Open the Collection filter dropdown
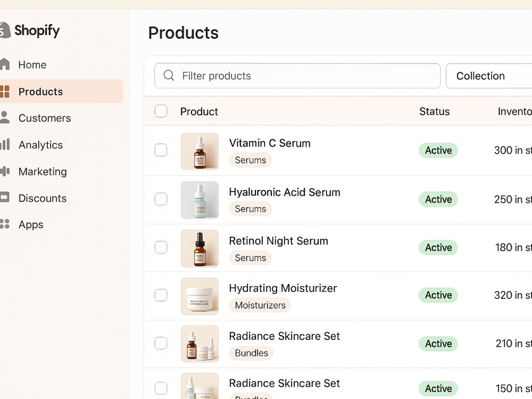This screenshot has width=532, height=399. pyautogui.click(x=489, y=76)
